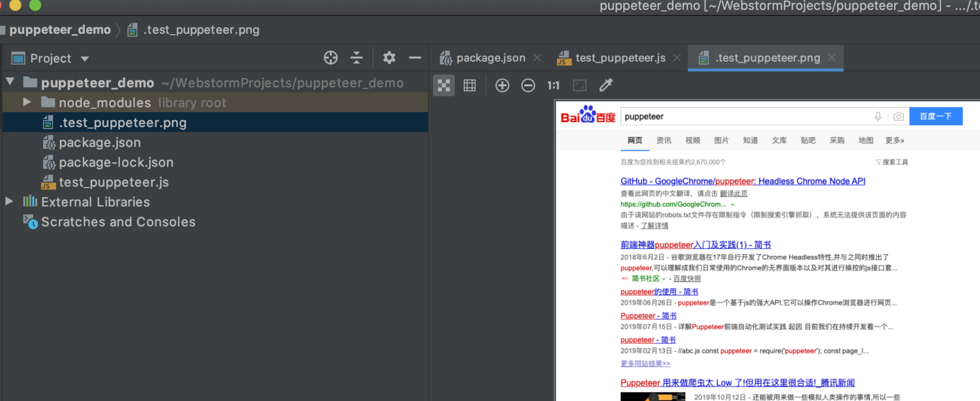Expand the node_modules folder arrow
This screenshot has height=401, width=980.
[27, 102]
